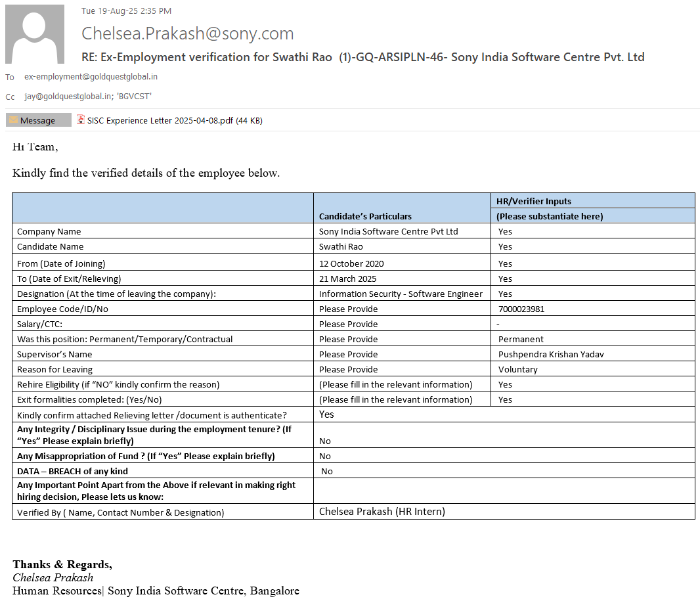Click 'Kindly find the verified details' sentence
Screen dimensions: 700x603
pos(146,173)
